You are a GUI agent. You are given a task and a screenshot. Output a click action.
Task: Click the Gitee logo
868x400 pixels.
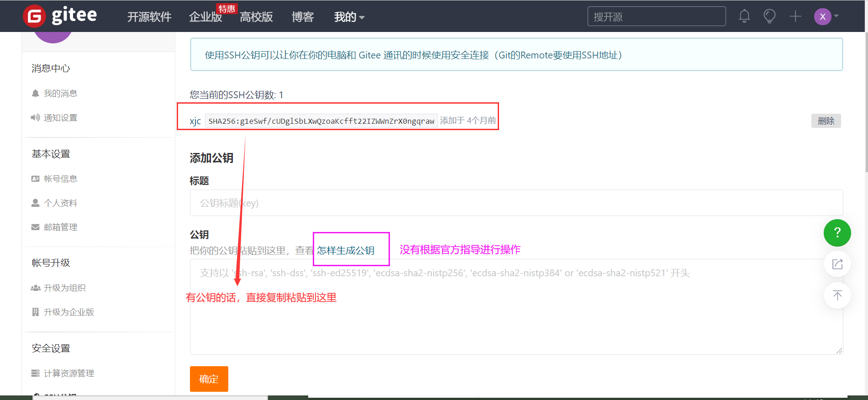pyautogui.click(x=60, y=16)
